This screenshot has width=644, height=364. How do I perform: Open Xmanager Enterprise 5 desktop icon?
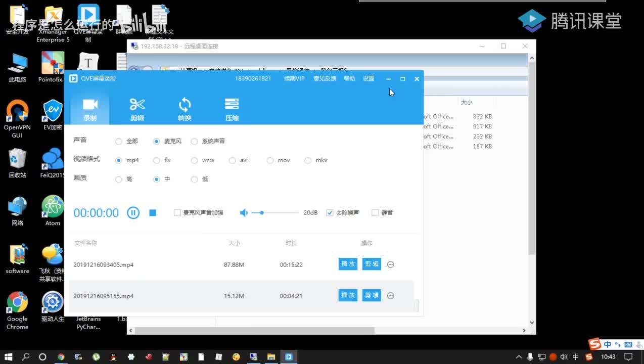click(53, 24)
